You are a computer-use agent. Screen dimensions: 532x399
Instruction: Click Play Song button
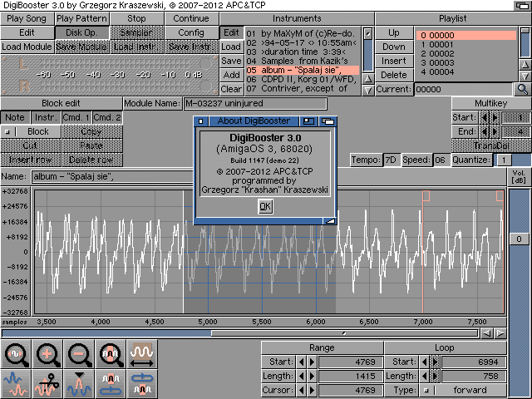tap(27, 18)
